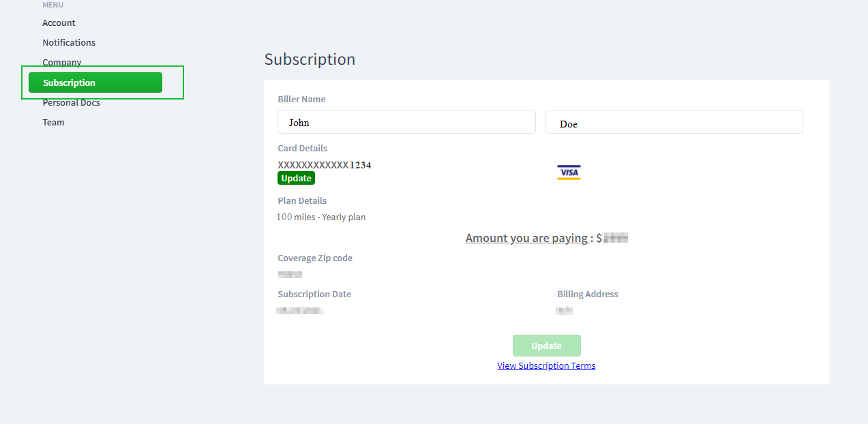Click the masked card number XXXXXXXXXXXX1234
The height and width of the screenshot is (424, 868).
pos(324,165)
